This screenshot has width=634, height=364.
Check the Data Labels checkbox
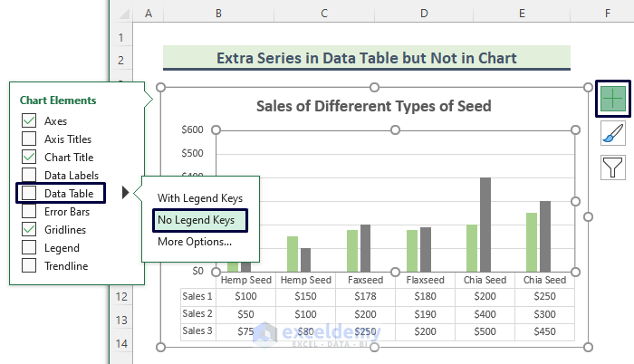pos(29,175)
